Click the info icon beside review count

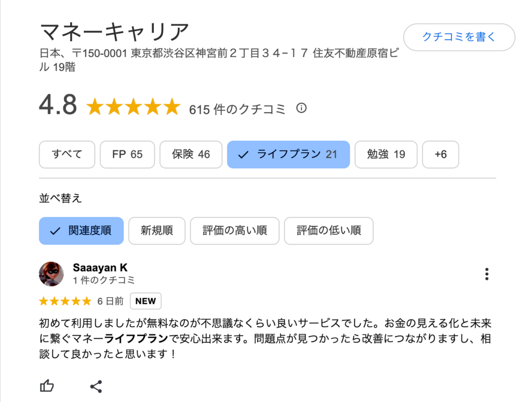[301, 108]
